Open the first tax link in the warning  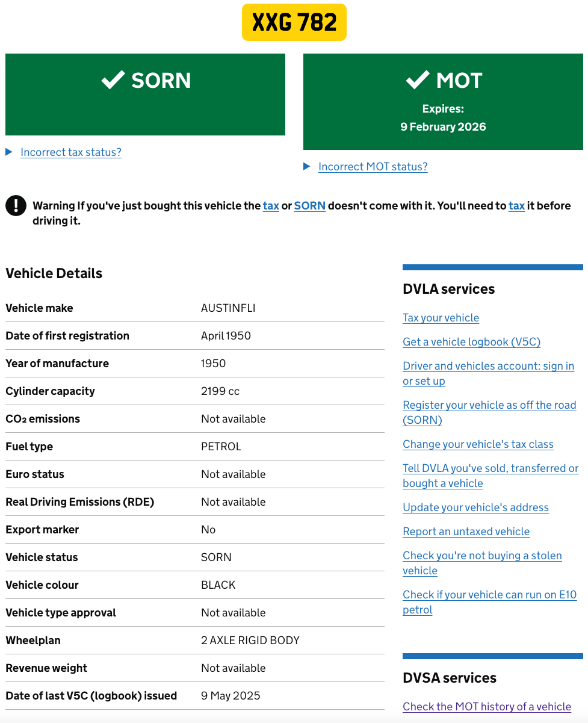pyautogui.click(x=271, y=206)
